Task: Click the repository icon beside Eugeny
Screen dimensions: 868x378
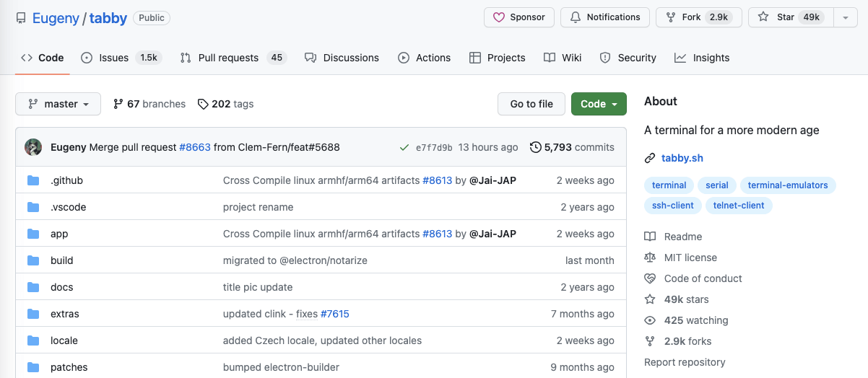Action: [22, 18]
